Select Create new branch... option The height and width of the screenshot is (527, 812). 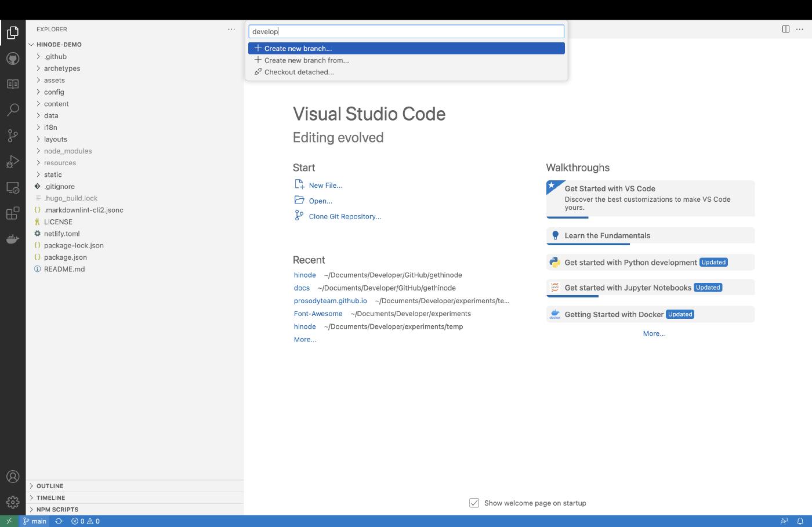[x=407, y=48]
